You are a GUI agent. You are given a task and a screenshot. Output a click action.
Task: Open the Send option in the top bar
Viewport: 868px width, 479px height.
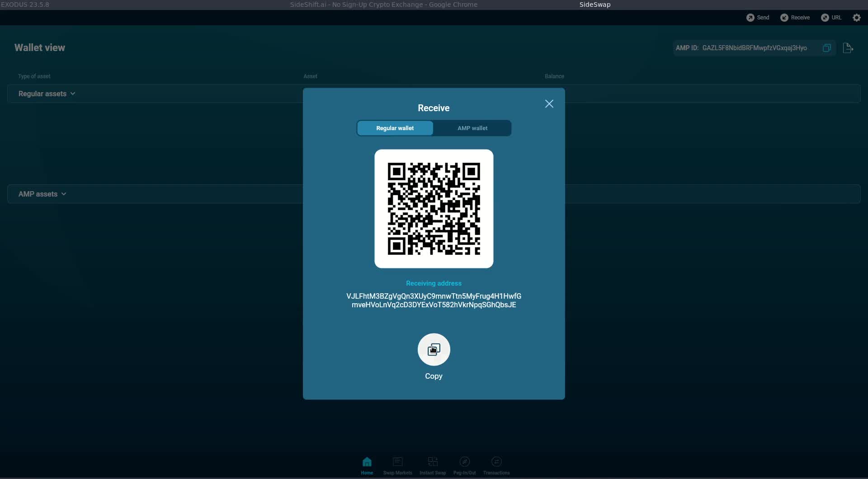tap(758, 18)
